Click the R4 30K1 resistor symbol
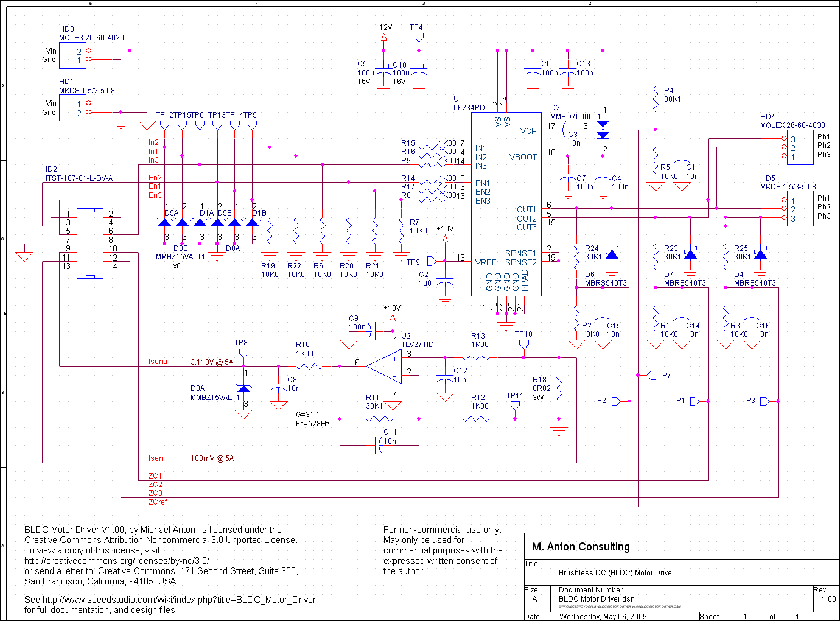Viewport: 840px width, 621px height. tap(655, 99)
